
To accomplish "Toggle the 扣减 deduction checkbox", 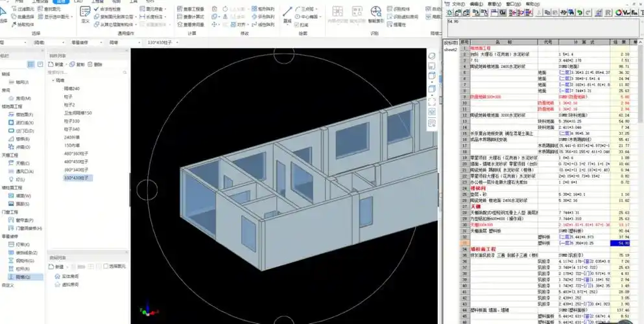I will coord(302,25).
